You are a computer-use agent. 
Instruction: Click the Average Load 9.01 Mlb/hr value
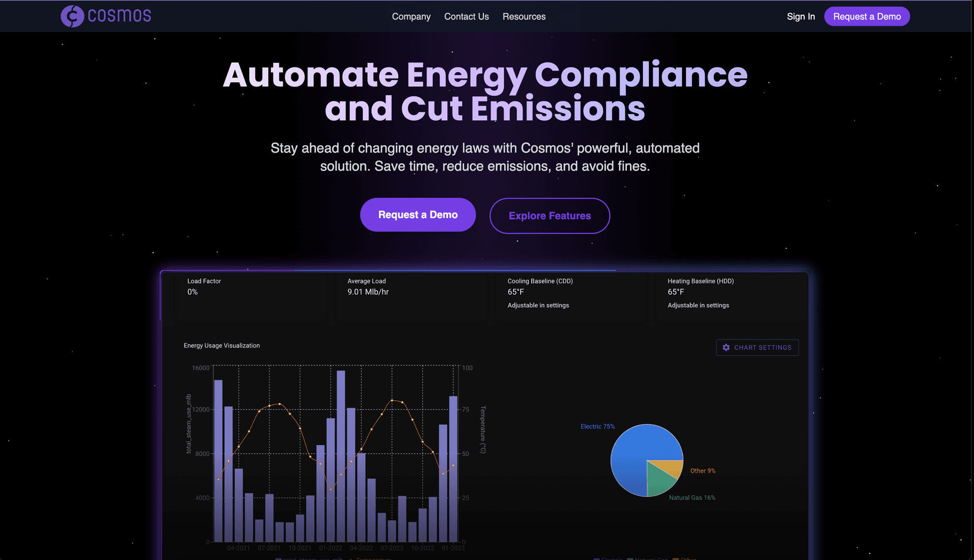pyautogui.click(x=368, y=292)
